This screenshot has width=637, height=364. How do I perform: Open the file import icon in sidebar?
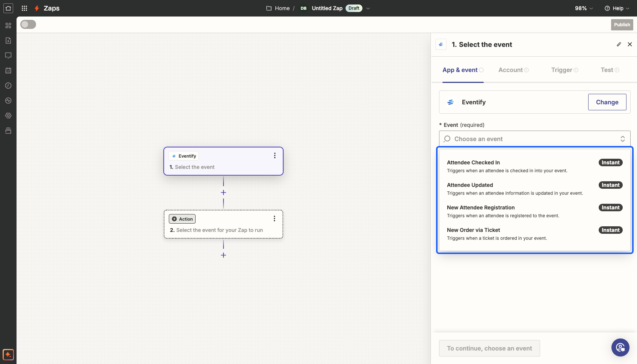tap(8, 41)
